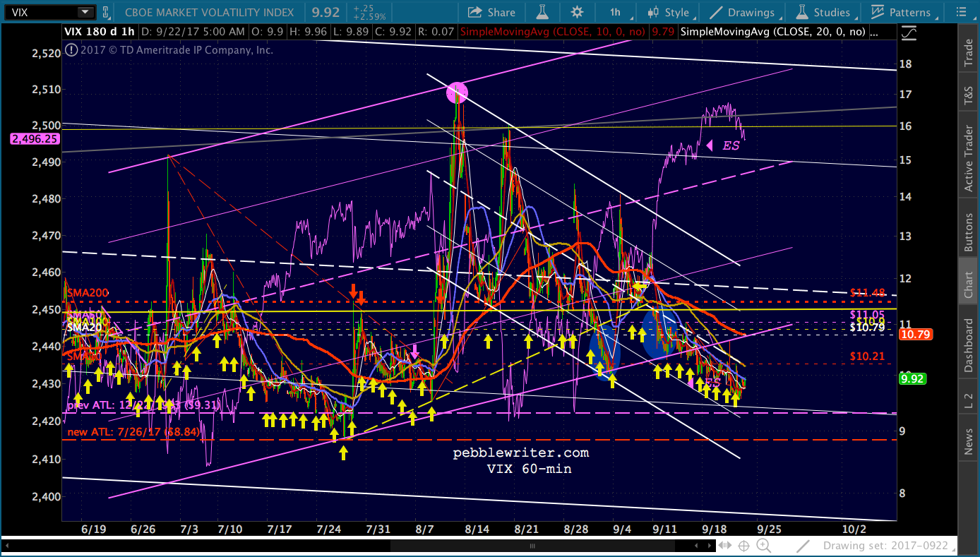Click the flask icon next to Share
The height and width of the screenshot is (557, 980).
tap(542, 12)
